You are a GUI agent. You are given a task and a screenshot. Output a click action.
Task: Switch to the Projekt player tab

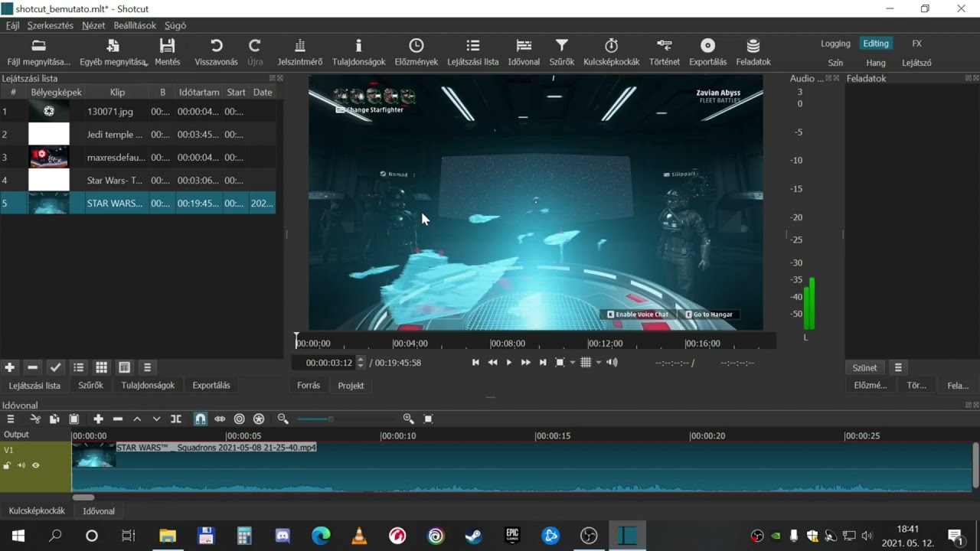click(x=351, y=385)
